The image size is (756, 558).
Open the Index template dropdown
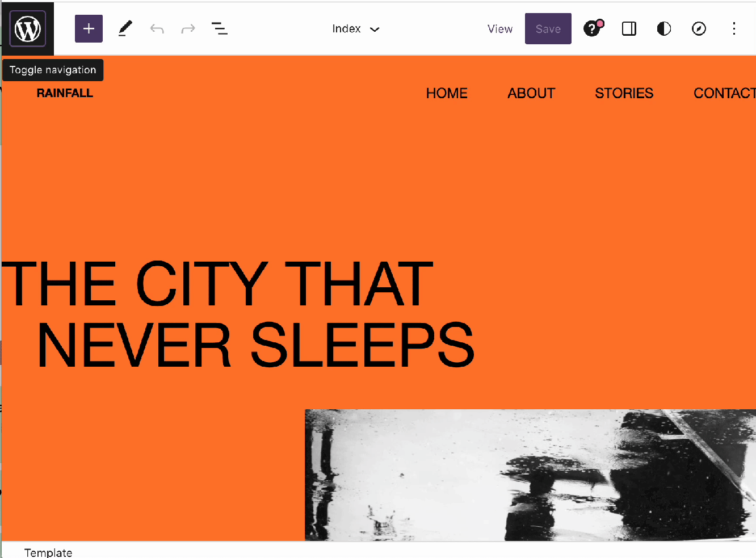point(356,28)
